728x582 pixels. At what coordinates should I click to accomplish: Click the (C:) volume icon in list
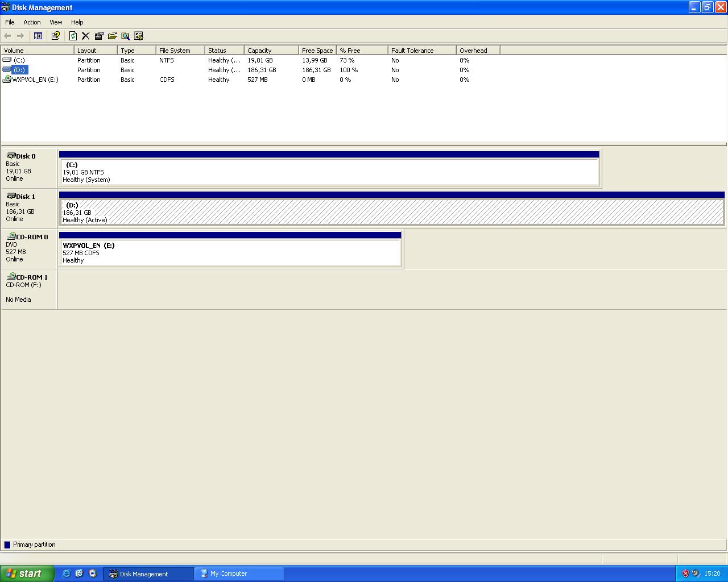coord(7,60)
